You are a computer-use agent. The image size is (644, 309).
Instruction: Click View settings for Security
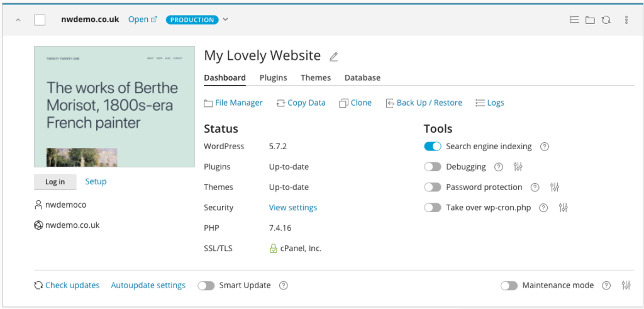[x=293, y=208]
